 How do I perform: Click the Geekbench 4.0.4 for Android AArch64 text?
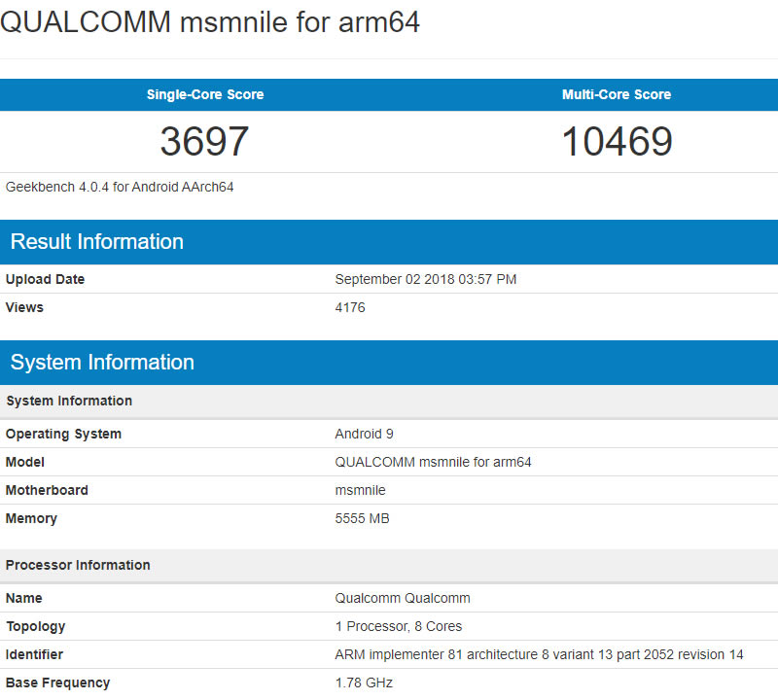point(120,187)
